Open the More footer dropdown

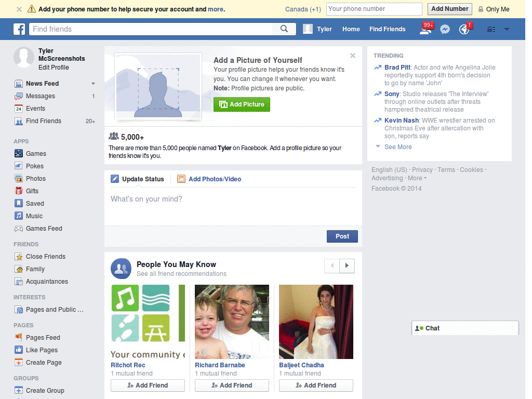[x=417, y=178]
